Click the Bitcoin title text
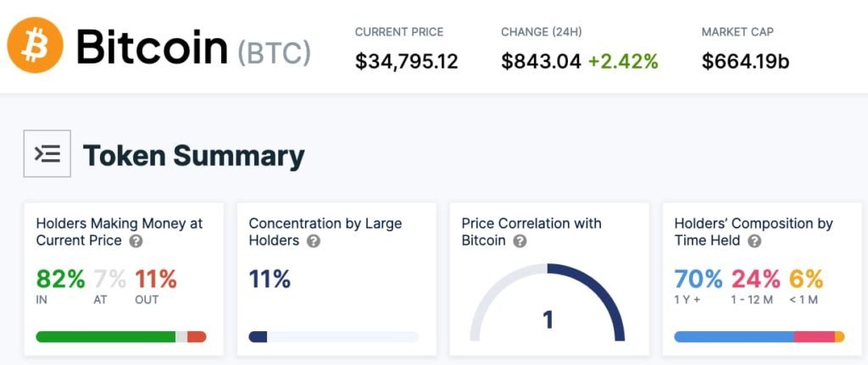Viewport: 868px width, 365px height. coord(152,47)
